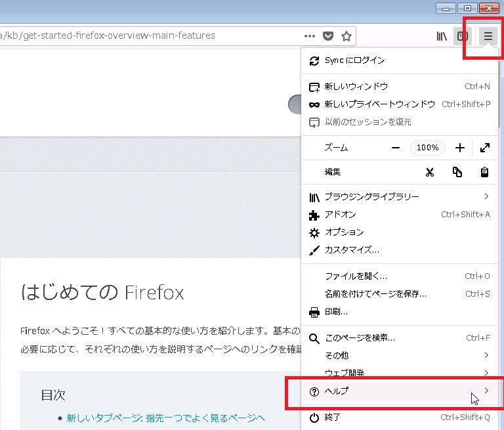Image resolution: width=504 pixels, height=430 pixels.
Task: Click 終了 to quit Firefox
Action: pyautogui.click(x=400, y=418)
